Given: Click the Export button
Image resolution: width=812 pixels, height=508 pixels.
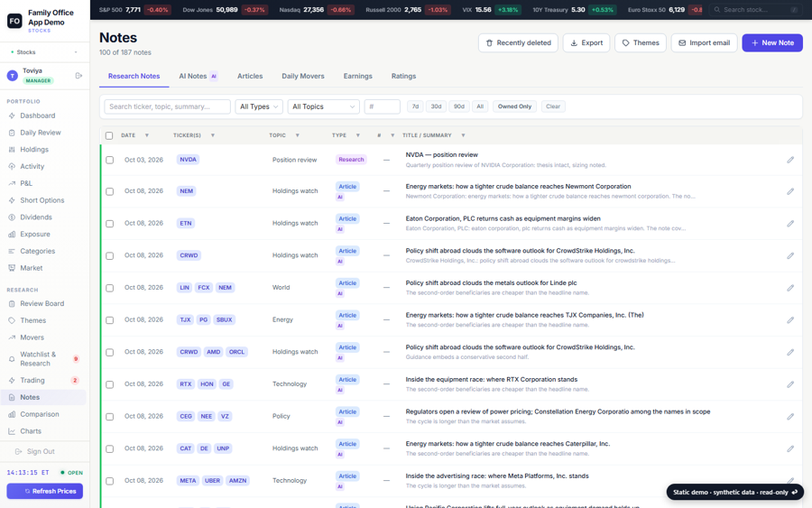Looking at the screenshot, I should pyautogui.click(x=586, y=43).
